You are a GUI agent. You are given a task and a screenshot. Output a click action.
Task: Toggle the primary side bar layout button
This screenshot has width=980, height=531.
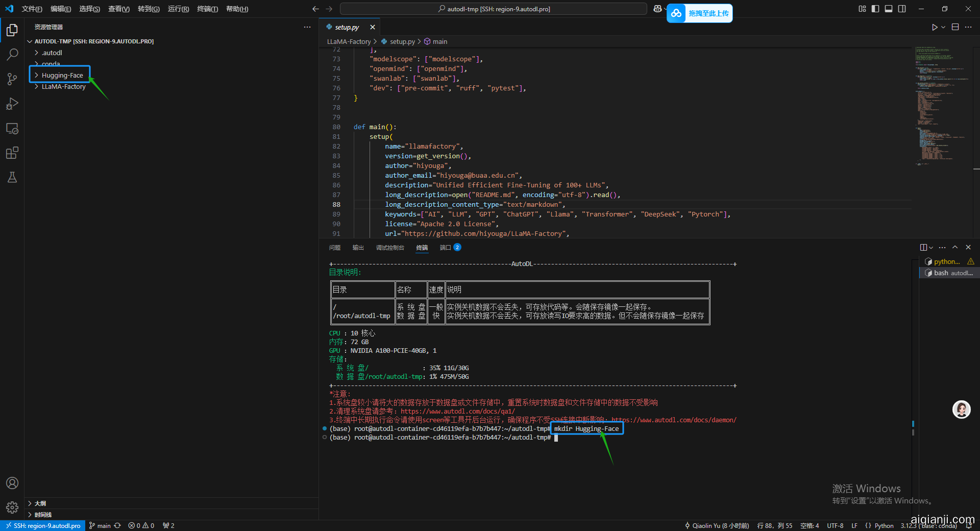coord(875,9)
